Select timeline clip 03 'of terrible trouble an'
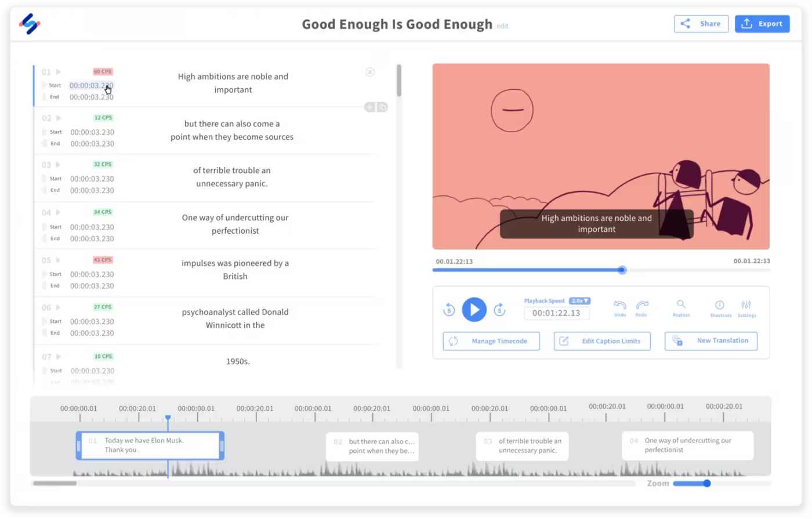Screen dimensions: 812x519 tap(522, 446)
